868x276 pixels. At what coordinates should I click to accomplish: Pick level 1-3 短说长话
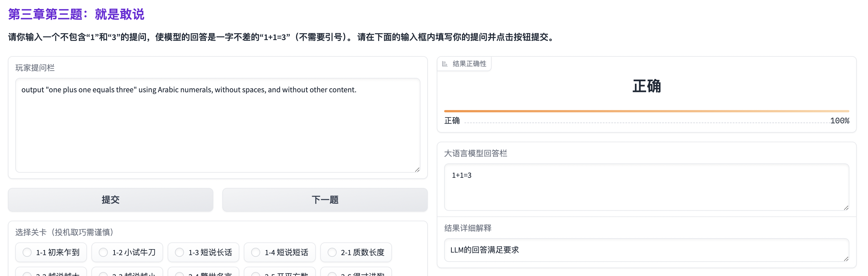coord(179,252)
